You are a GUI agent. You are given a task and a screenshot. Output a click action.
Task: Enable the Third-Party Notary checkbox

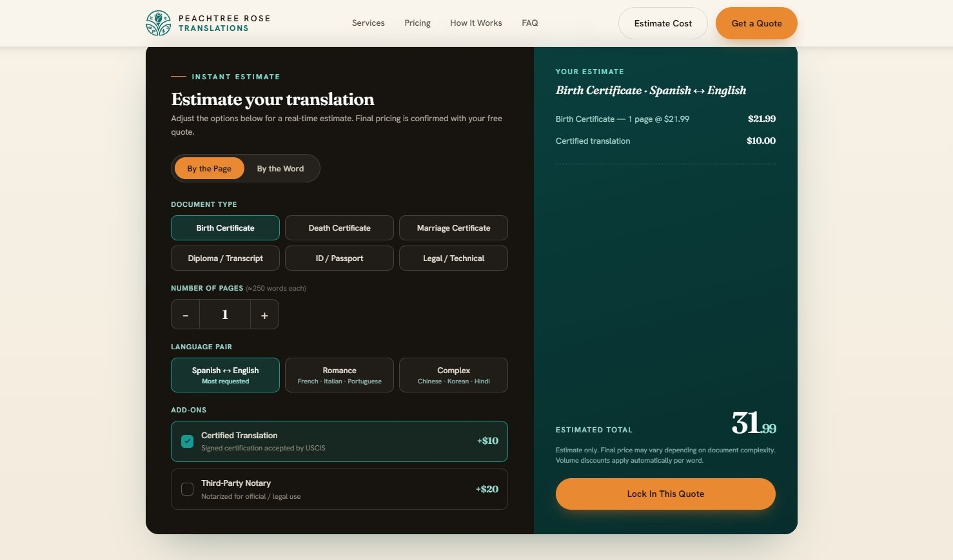[187, 489]
